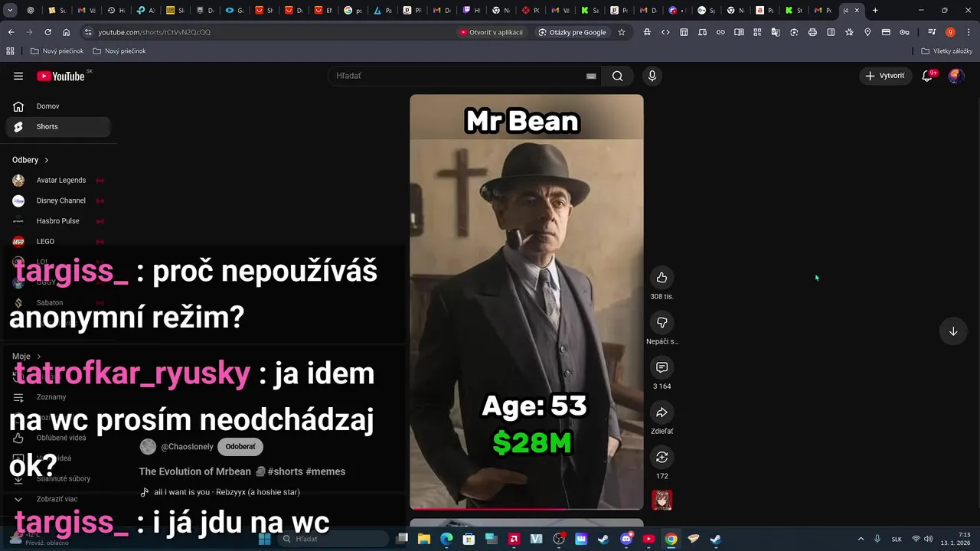Image resolution: width=980 pixels, height=551 pixels.
Task: Open the @Chaoslonely channel link
Action: pos(187,447)
